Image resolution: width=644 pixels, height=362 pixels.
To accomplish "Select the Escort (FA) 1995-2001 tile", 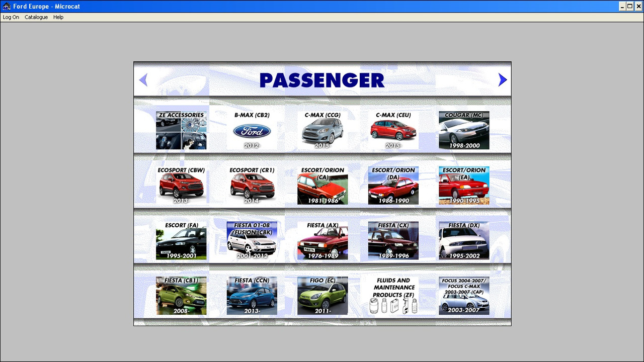I will [x=181, y=241].
